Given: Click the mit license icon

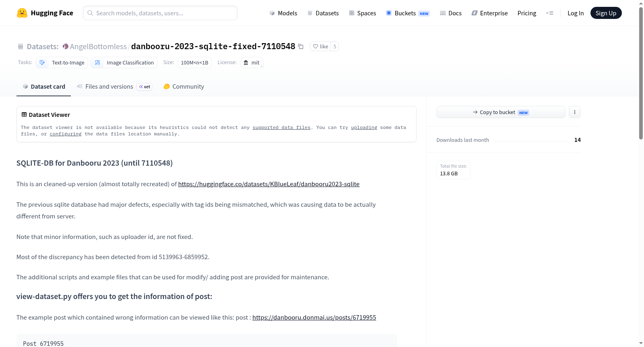Looking at the screenshot, I should 246,62.
